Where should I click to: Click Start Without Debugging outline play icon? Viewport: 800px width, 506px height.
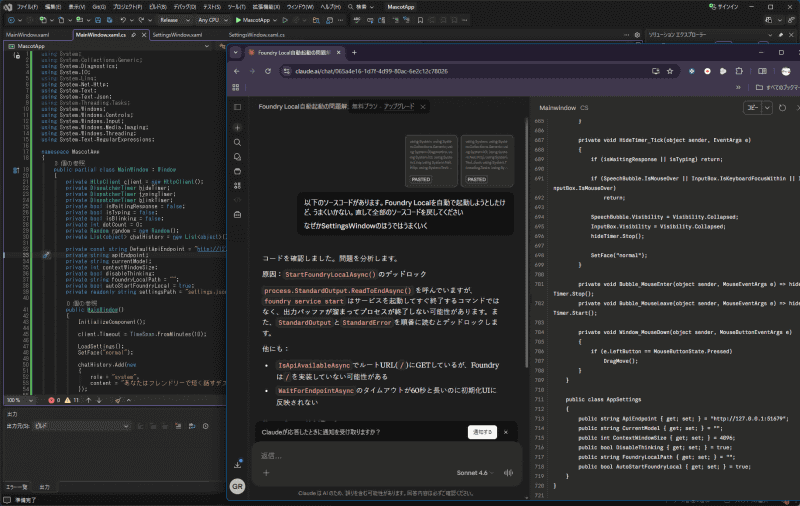point(285,20)
